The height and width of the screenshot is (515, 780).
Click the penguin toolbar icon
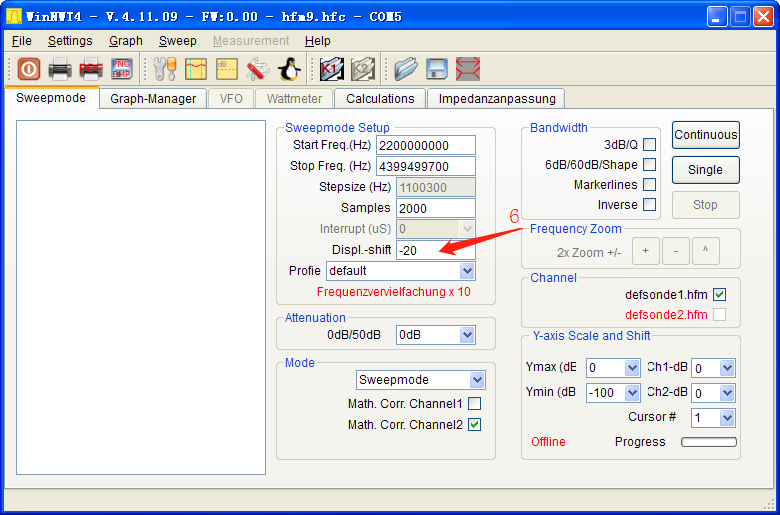point(289,69)
